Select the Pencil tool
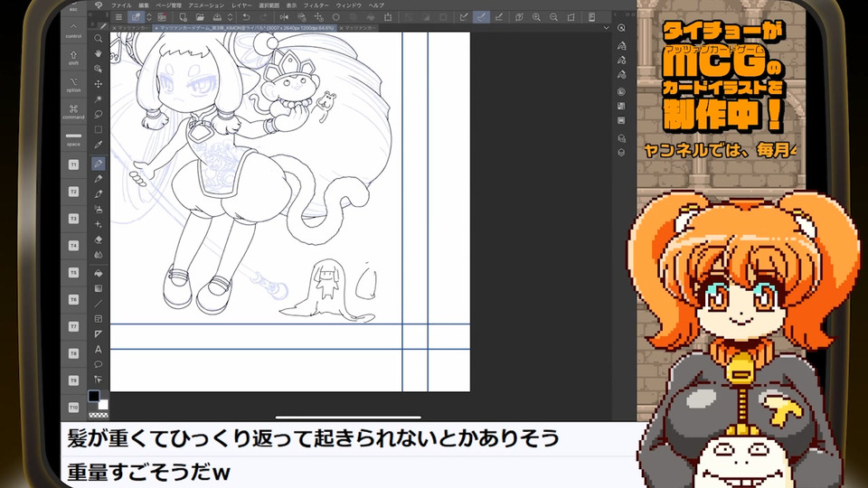This screenshot has width=868, height=488. tap(98, 179)
